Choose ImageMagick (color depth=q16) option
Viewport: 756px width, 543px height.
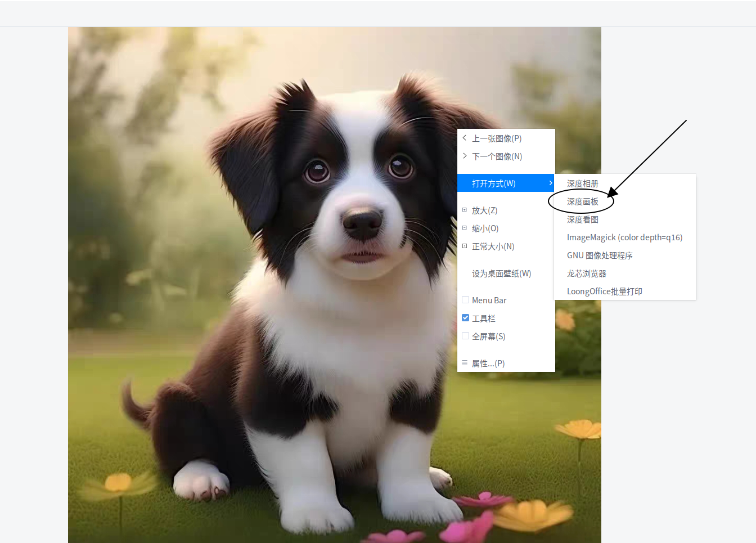pyautogui.click(x=625, y=237)
